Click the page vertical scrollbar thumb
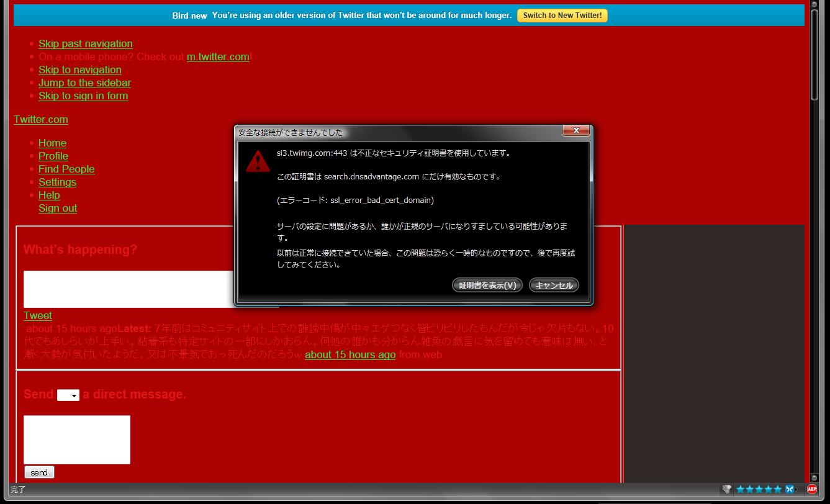Viewport: 830px width, 504px height. tap(815, 53)
